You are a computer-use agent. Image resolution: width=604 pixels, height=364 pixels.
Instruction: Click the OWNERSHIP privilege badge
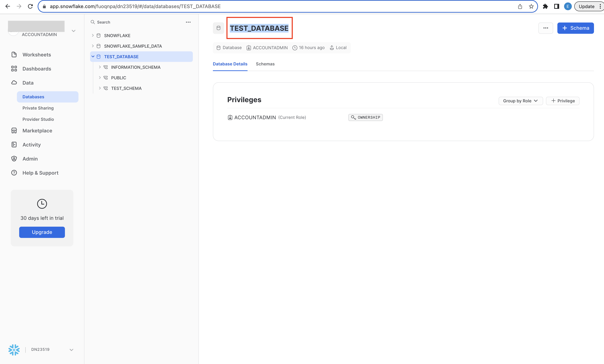pos(365,118)
